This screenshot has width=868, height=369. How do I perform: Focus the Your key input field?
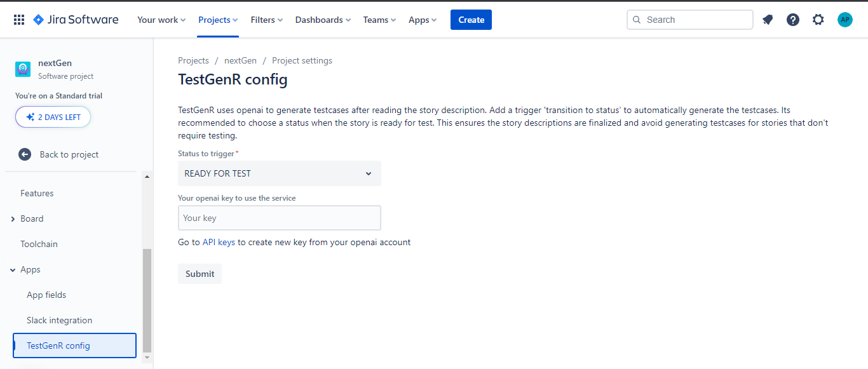(x=280, y=218)
